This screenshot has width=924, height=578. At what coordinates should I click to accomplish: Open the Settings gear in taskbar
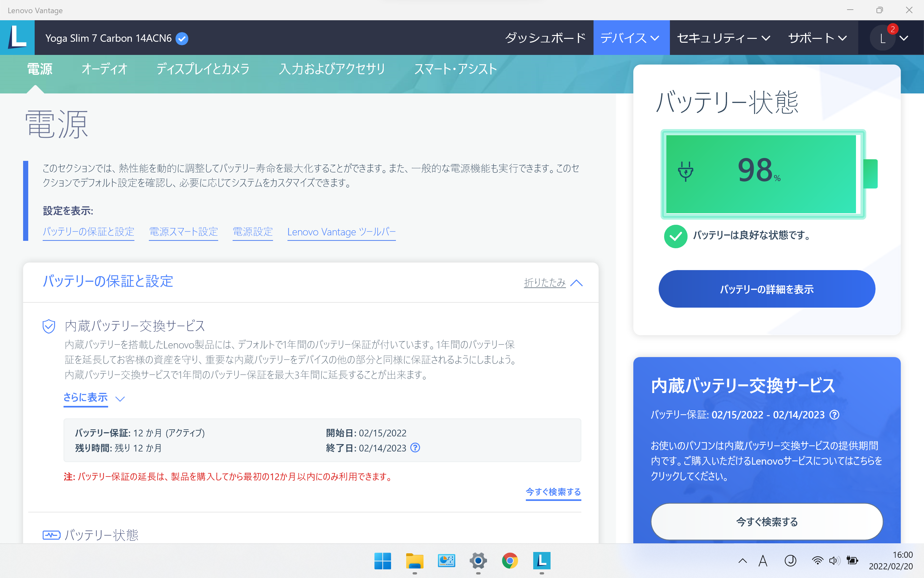pyautogui.click(x=478, y=561)
